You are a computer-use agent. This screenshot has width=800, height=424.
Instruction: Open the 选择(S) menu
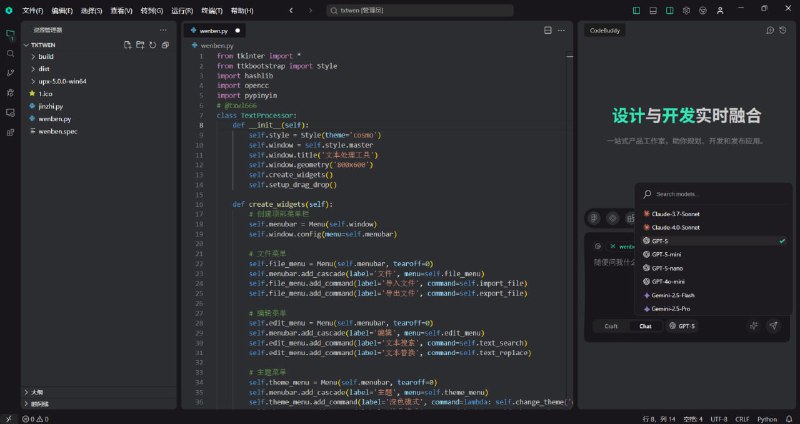[x=92, y=10]
